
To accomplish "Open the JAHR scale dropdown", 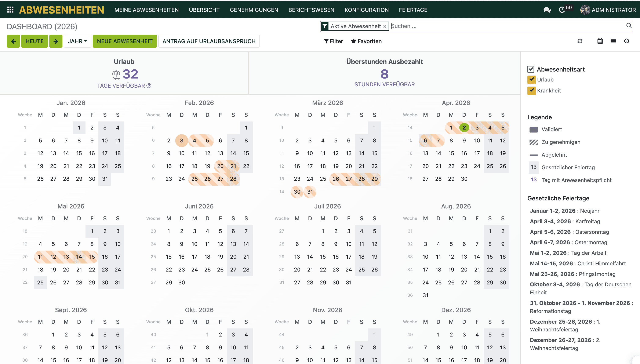I will click(77, 41).
